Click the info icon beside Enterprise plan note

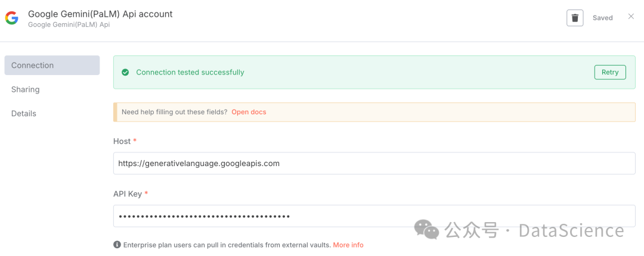117,245
